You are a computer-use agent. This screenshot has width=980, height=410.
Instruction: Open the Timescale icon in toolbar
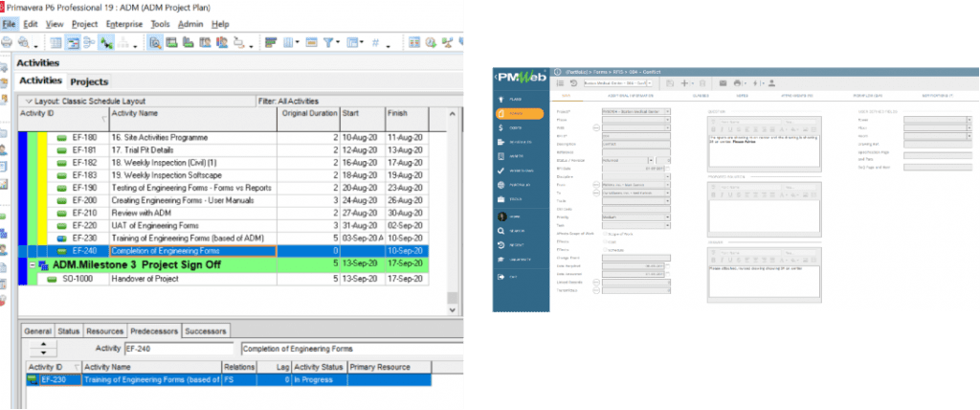pyautogui.click(x=311, y=42)
